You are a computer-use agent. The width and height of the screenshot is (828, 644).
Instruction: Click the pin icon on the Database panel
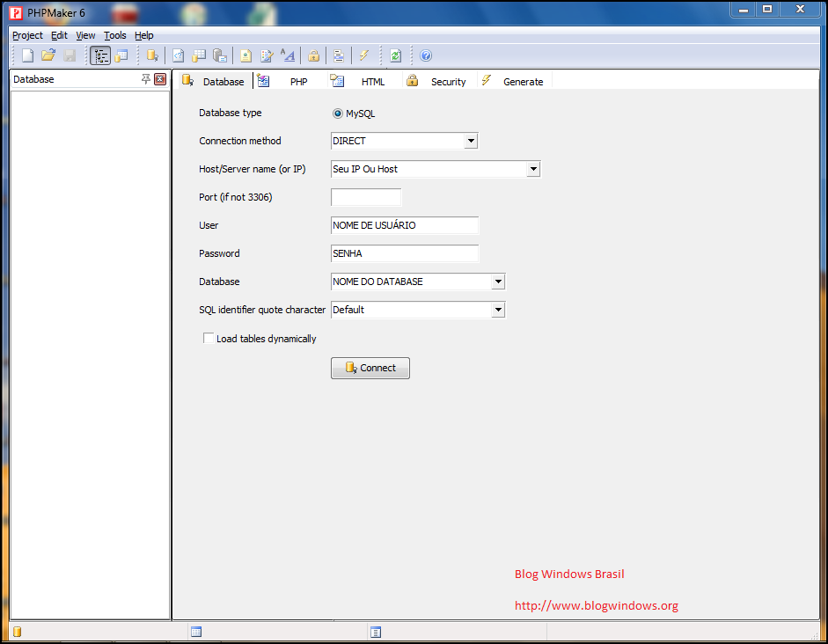click(146, 79)
